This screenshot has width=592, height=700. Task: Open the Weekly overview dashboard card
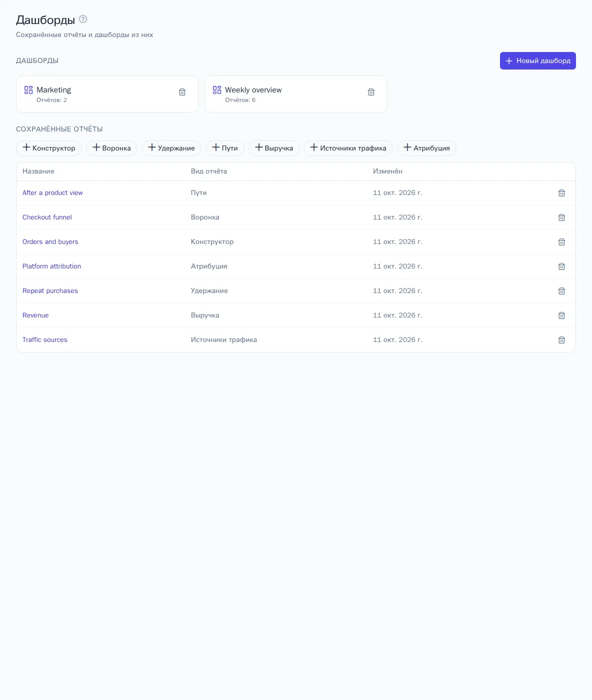click(x=296, y=94)
